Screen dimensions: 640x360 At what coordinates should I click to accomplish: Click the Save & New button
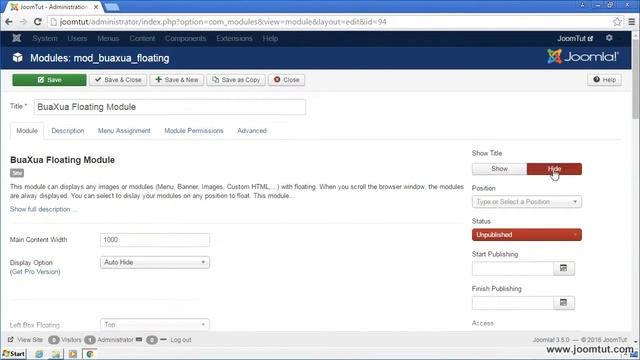(177, 80)
